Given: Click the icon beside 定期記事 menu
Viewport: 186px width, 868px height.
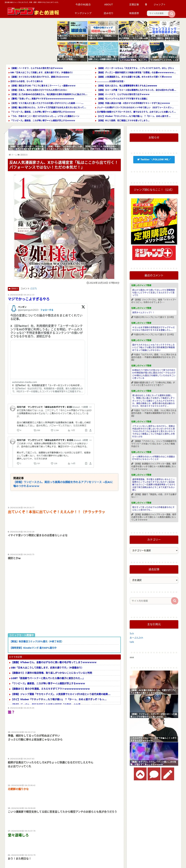Looking at the screenshot, I should tap(146, 4).
